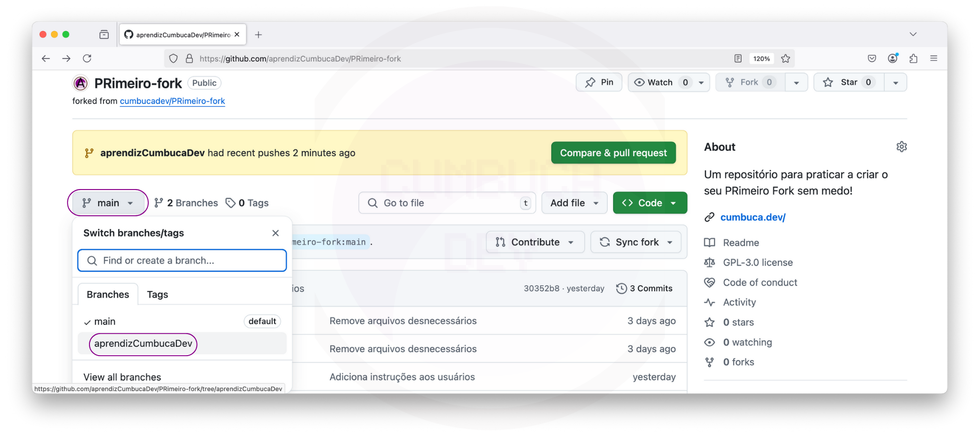980x436 pixels.
Task: Open the cumbucadev/PRimeiro-fork upstream link
Action: tap(172, 101)
